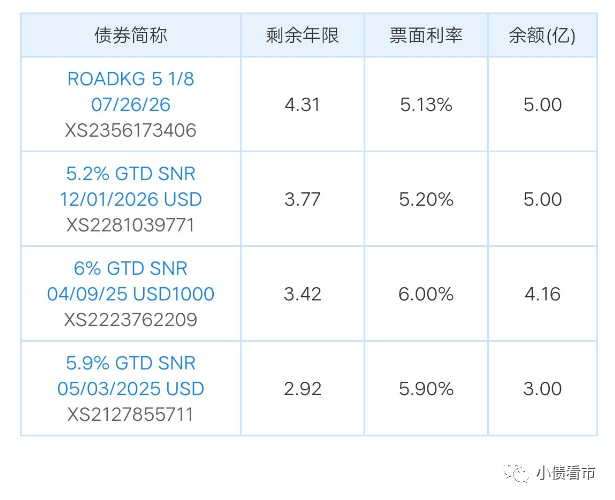615x500 pixels.
Task: Select ISIN code XS2223762209
Action: [130, 320]
